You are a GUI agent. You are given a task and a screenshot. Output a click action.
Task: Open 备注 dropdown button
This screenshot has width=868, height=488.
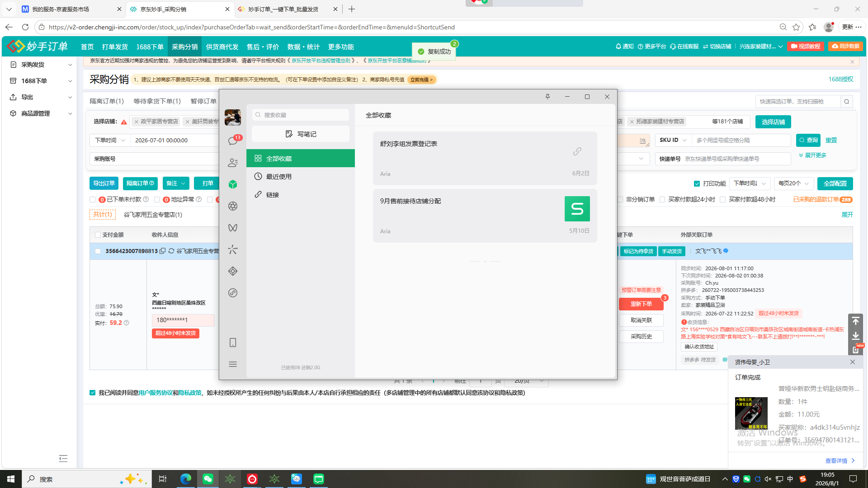point(176,183)
